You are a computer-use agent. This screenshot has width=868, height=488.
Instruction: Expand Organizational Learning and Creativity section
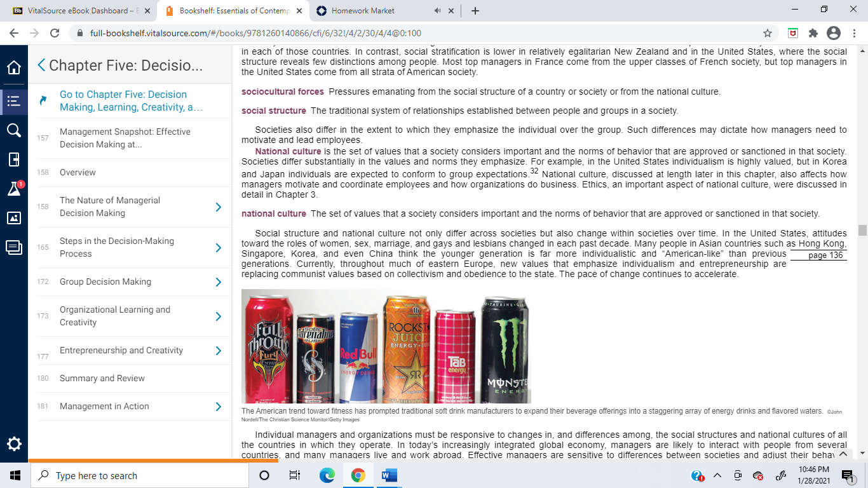click(218, 316)
